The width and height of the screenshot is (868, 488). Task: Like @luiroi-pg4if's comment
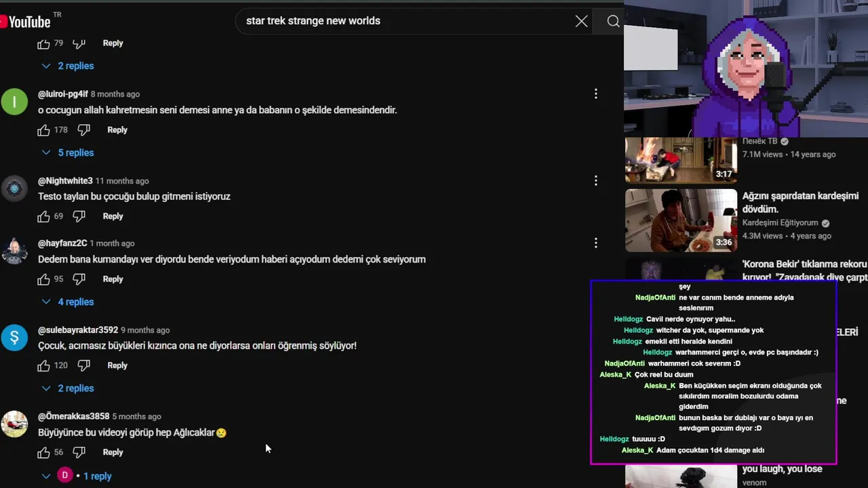[x=43, y=130]
